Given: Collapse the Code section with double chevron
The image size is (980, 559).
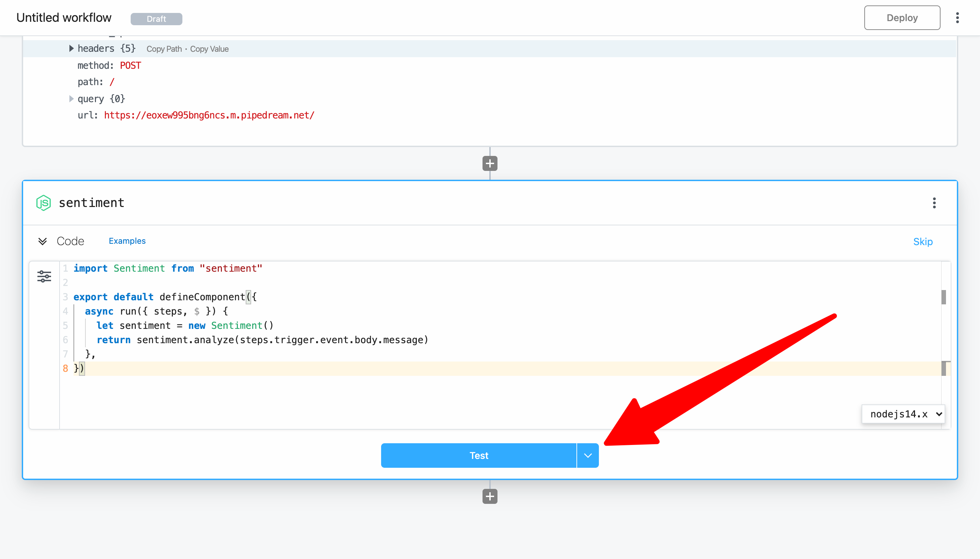Looking at the screenshot, I should pyautogui.click(x=43, y=241).
